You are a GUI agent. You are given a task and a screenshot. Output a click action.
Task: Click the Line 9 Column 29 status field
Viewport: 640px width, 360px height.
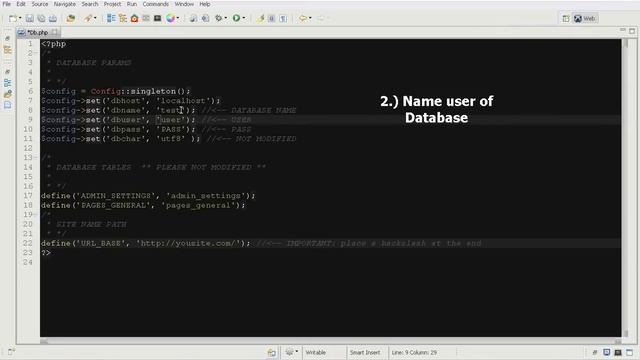click(x=414, y=352)
